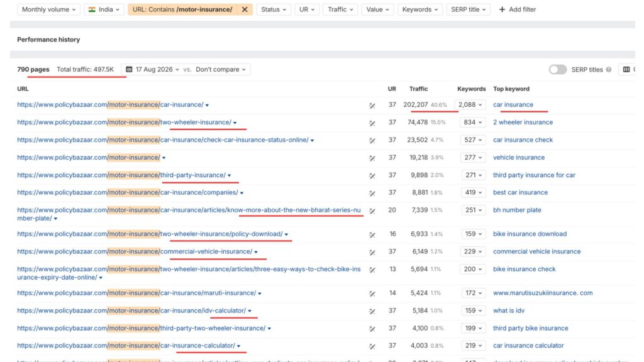Open the 'car insurance calculator' keyword
The image size is (644, 362).
(x=528, y=346)
